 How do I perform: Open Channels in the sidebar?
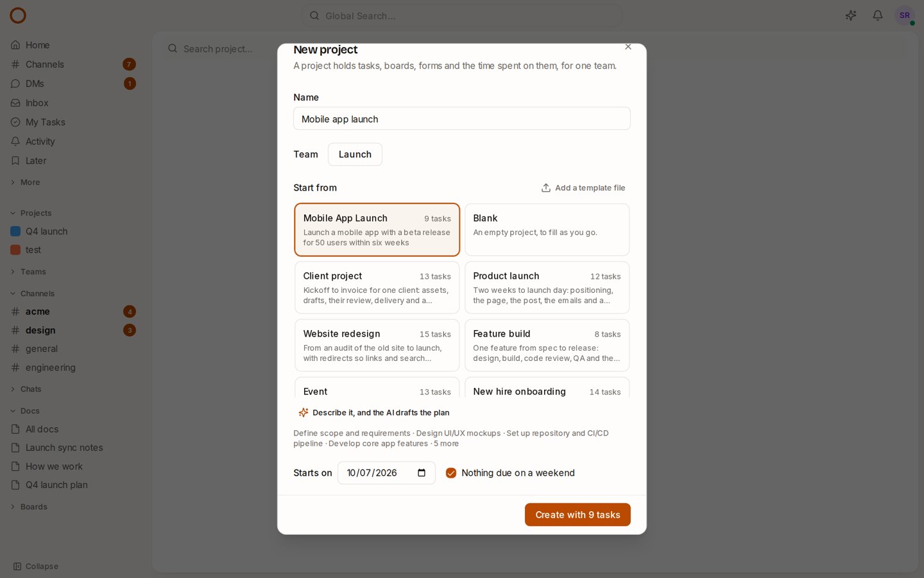pyautogui.click(x=74, y=64)
